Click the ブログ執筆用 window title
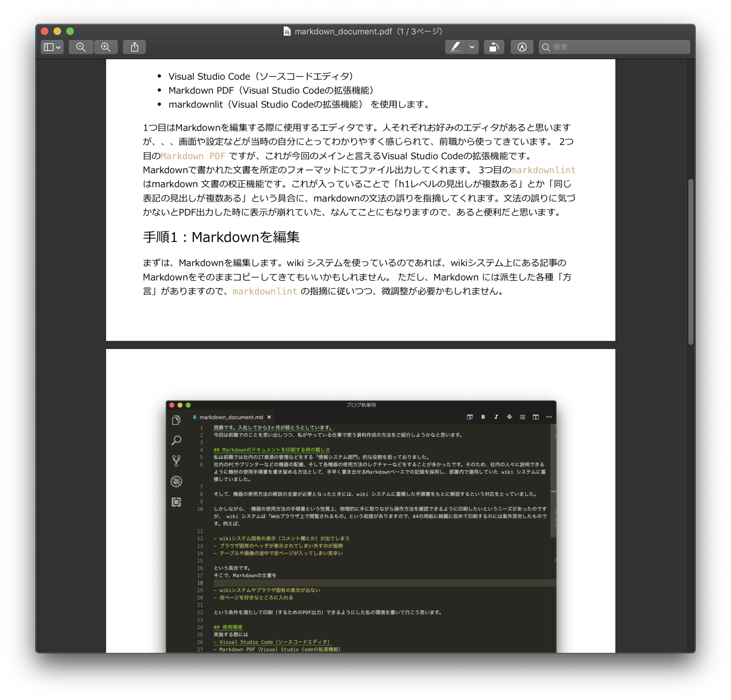This screenshot has height=700, width=731. (361, 405)
